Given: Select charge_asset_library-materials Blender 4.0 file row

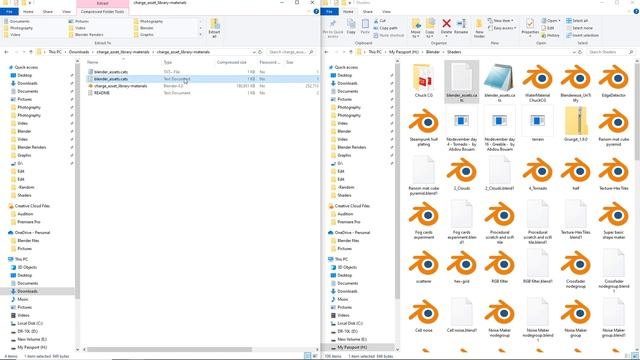Looking at the screenshot, I should pyautogui.click(x=203, y=86).
